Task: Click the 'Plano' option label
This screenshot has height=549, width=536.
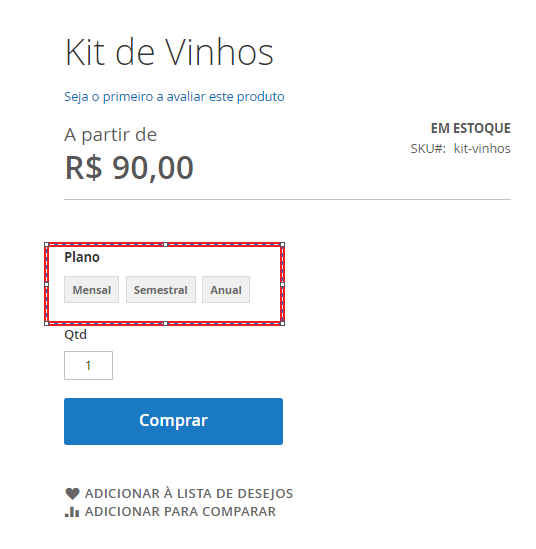Action: coord(82,257)
